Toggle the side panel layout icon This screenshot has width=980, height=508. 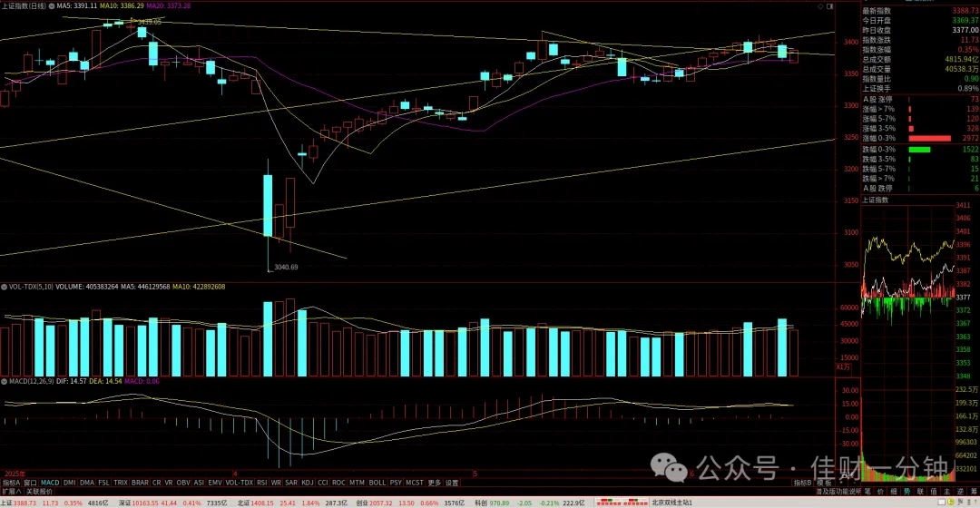coord(830,6)
